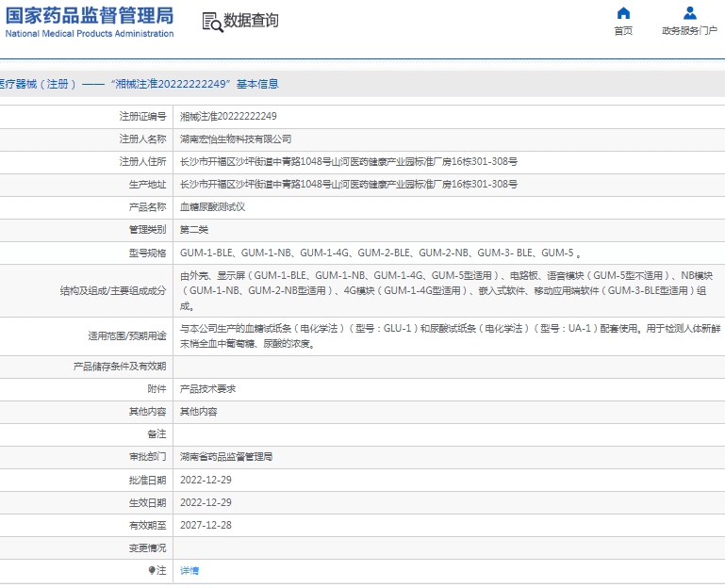Click the 型号规格 GUM model list

[381, 253]
